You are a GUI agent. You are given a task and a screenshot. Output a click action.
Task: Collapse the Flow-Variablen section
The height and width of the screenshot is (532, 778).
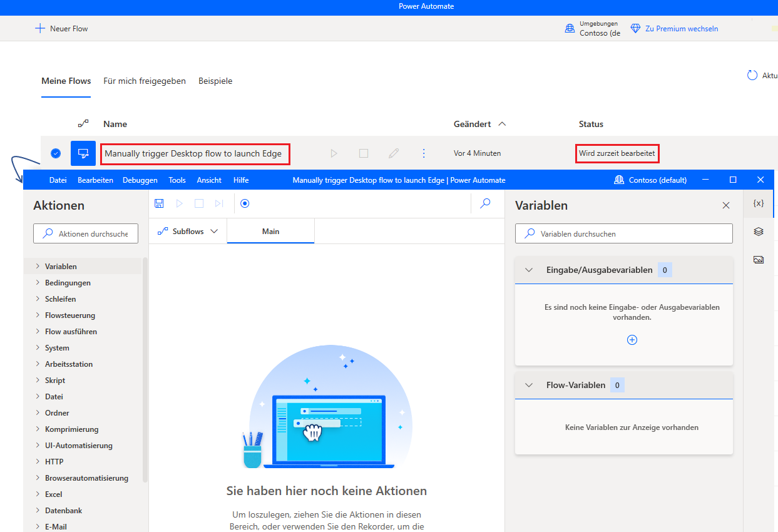coord(529,386)
